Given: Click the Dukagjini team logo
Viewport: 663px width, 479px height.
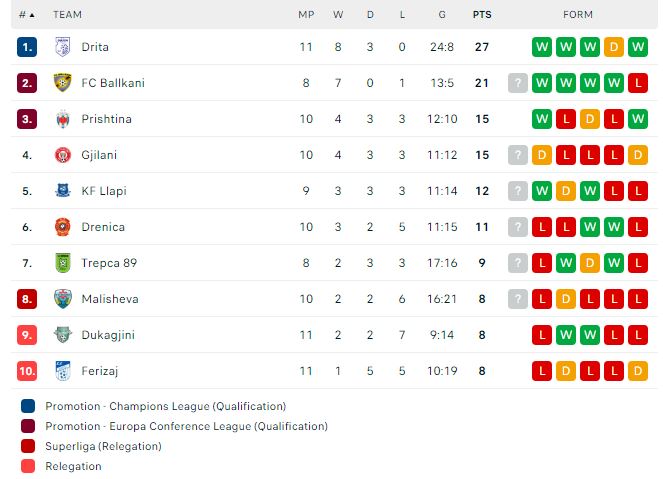Looking at the screenshot, I should pyautogui.click(x=63, y=335).
